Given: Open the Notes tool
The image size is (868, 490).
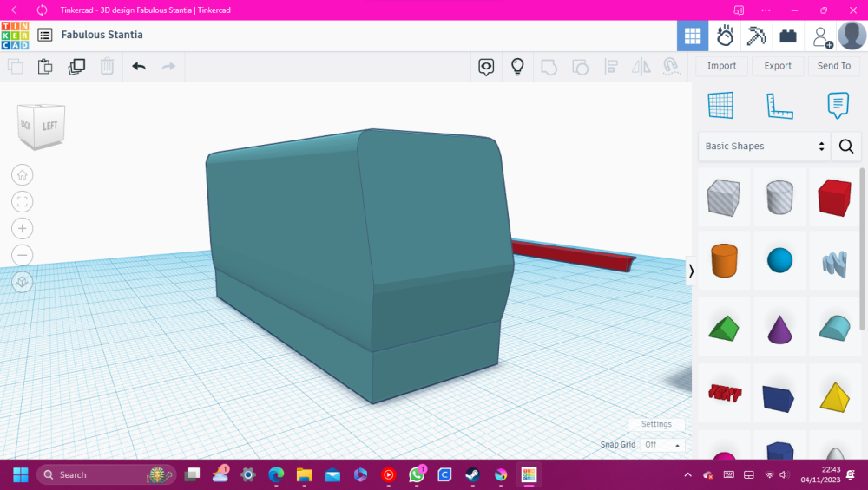Looking at the screenshot, I should click(x=838, y=106).
